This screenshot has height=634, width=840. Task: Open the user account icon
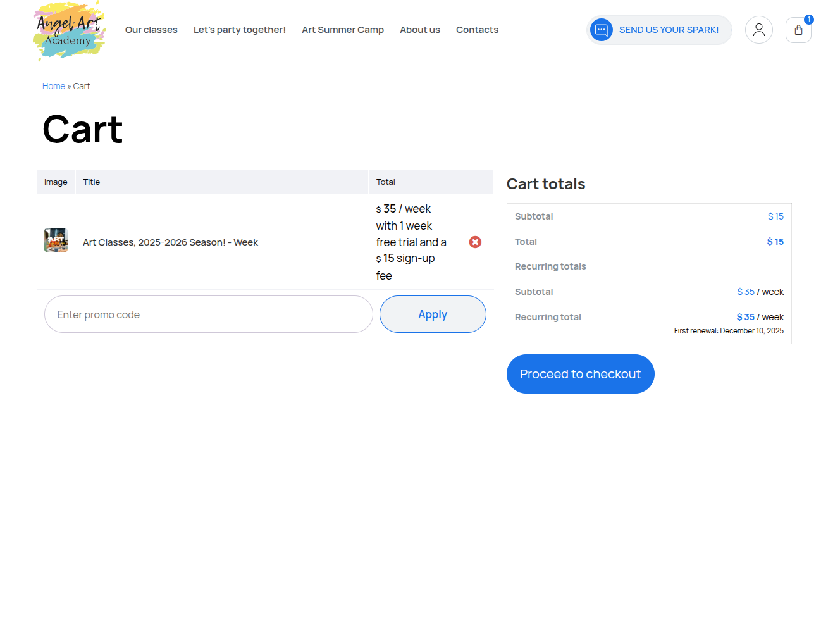758,30
